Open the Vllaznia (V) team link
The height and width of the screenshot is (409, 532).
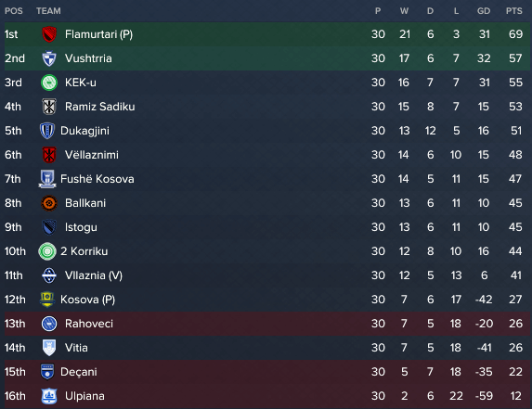(94, 275)
